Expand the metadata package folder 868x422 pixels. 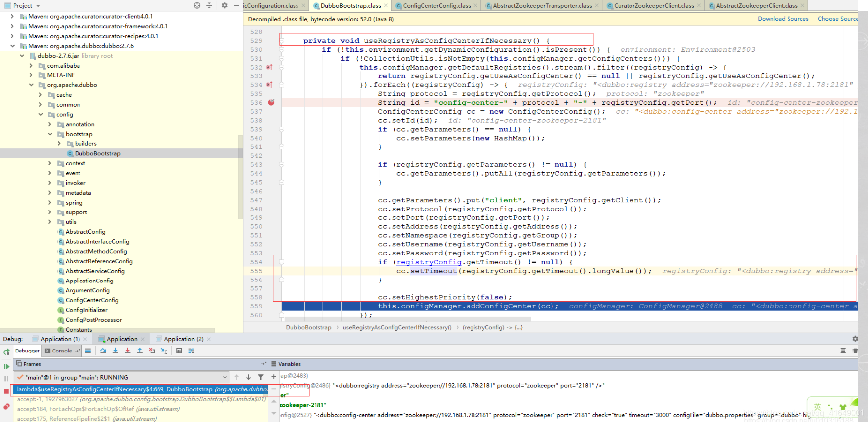[x=50, y=193]
